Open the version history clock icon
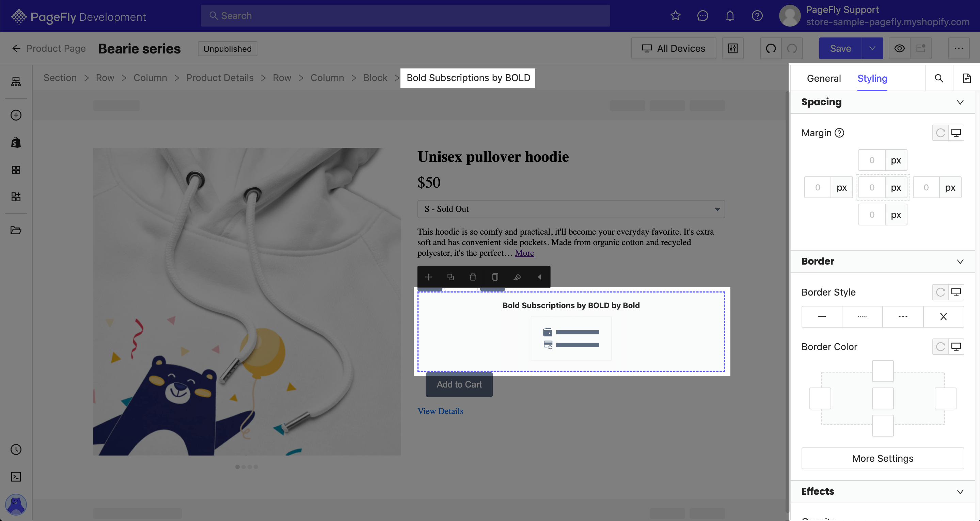 (x=16, y=449)
